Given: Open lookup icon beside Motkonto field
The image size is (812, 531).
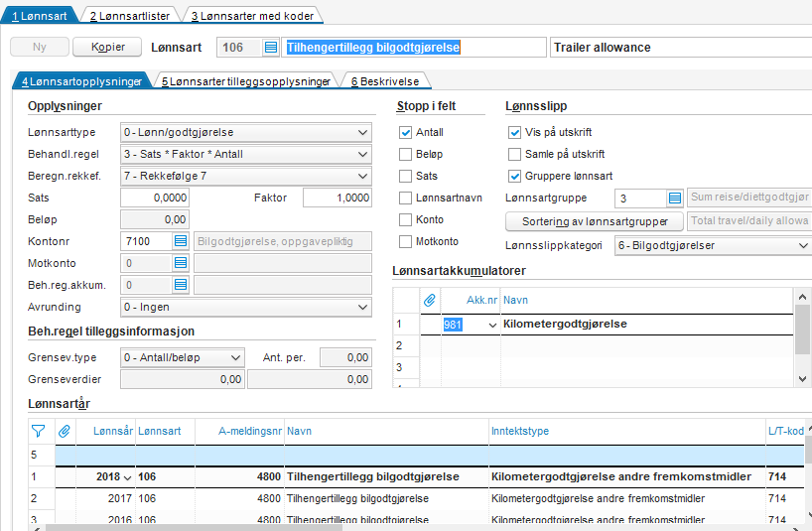Looking at the screenshot, I should (181, 263).
